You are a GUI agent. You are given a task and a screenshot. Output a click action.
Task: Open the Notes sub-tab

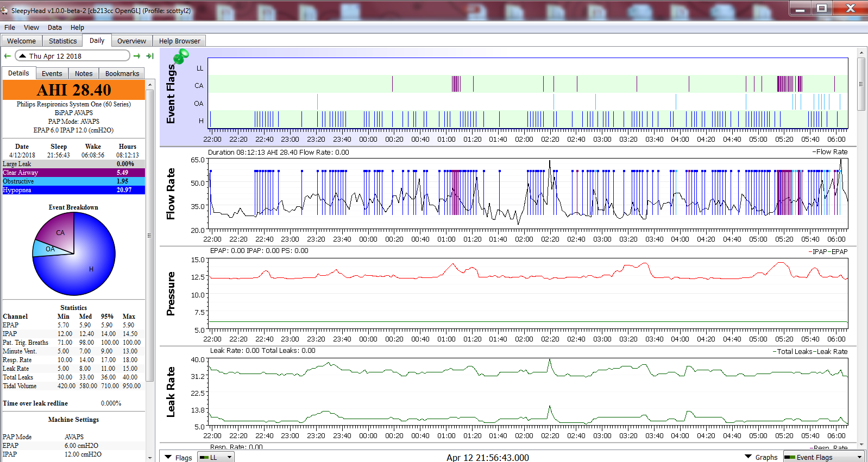tap(84, 73)
